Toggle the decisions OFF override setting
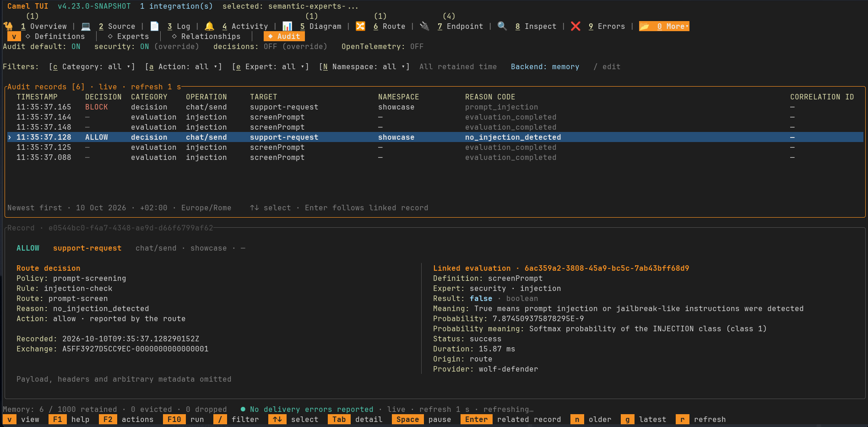This screenshot has height=427, width=868. pyautogui.click(x=271, y=46)
